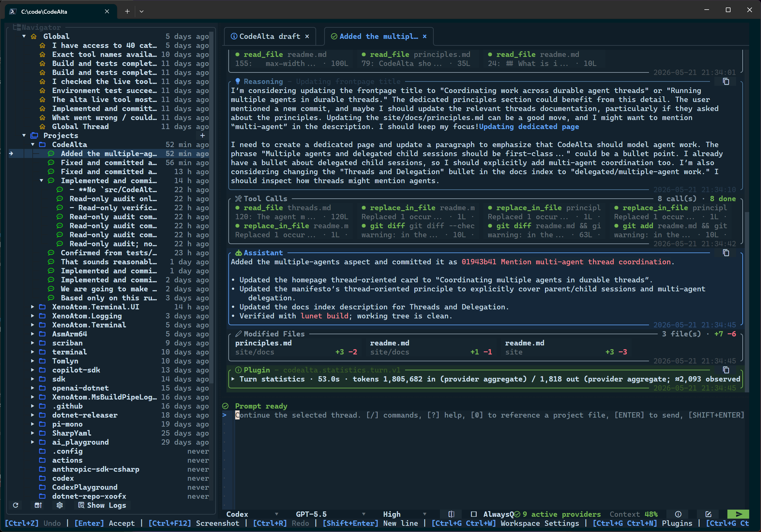Viewport: 761px width, 532px height.
Task: Click the Projects folder icon
Action: (34, 136)
